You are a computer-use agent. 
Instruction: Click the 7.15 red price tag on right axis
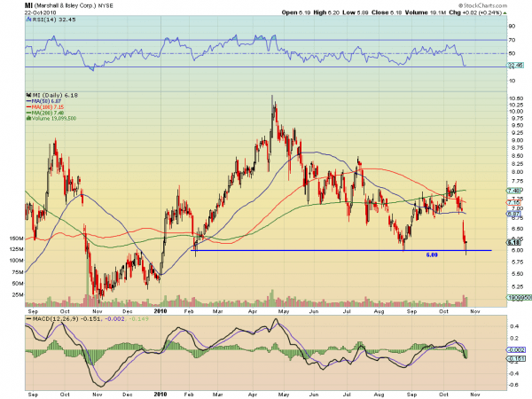514,202
